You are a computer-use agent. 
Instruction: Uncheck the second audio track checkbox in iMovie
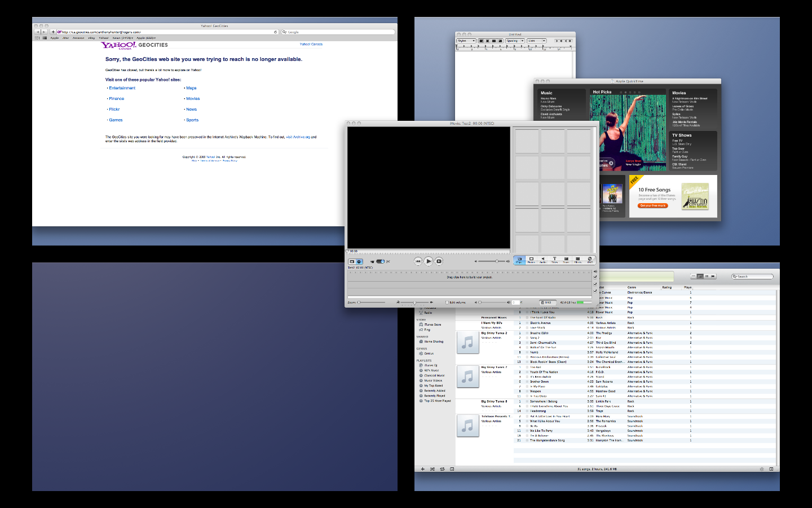[x=595, y=291]
